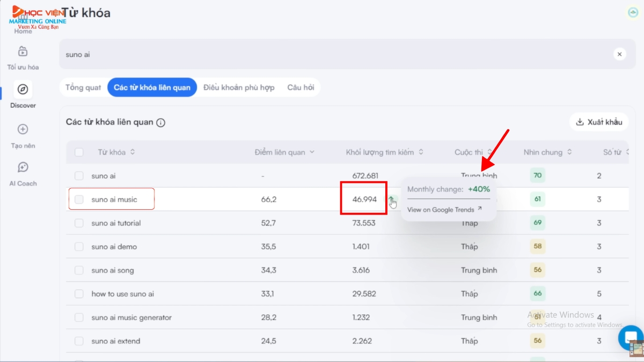Switch to the Tổng quat tab
The width and height of the screenshot is (644, 362).
tap(83, 87)
